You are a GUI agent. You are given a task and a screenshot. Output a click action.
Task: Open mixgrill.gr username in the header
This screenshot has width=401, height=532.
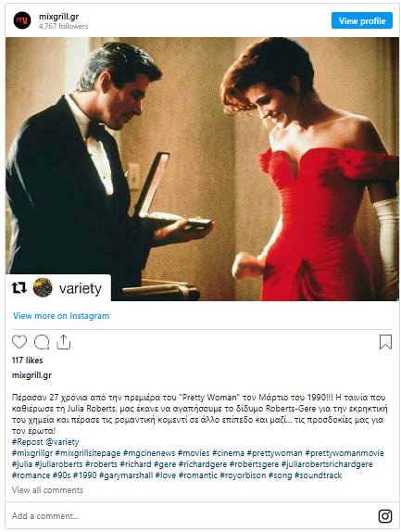pyautogui.click(x=58, y=17)
